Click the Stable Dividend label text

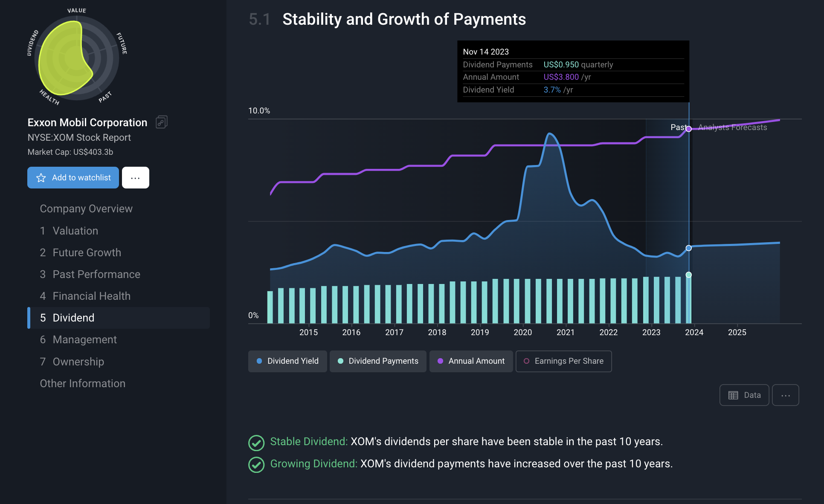(309, 442)
